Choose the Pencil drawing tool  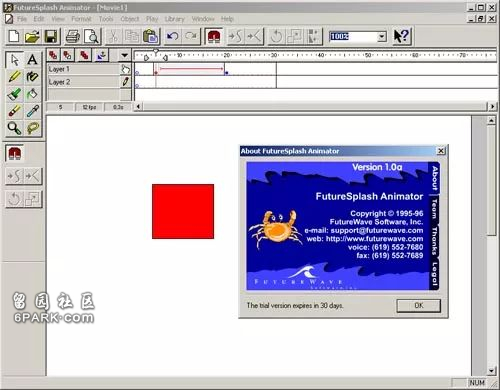coord(15,77)
